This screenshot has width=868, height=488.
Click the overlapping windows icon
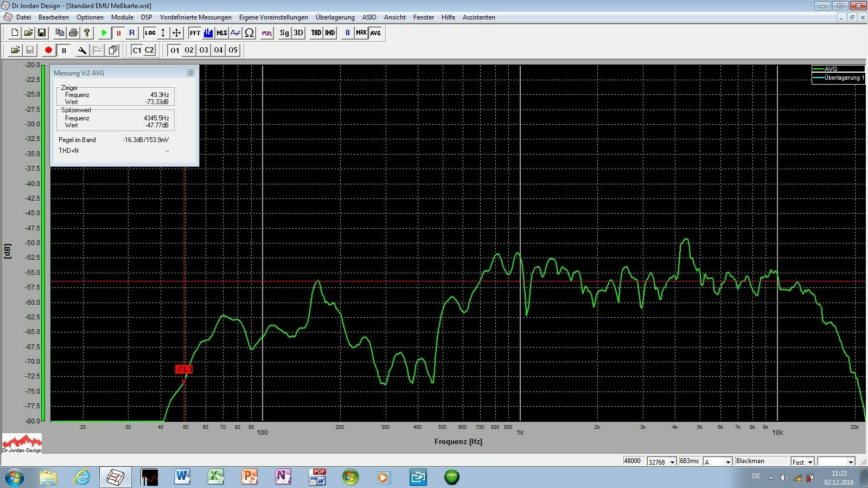pyautogui.click(x=113, y=50)
